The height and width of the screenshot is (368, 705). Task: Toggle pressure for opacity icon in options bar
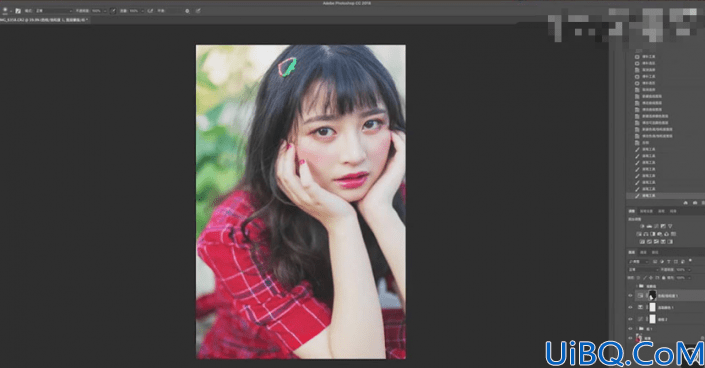[x=113, y=10]
